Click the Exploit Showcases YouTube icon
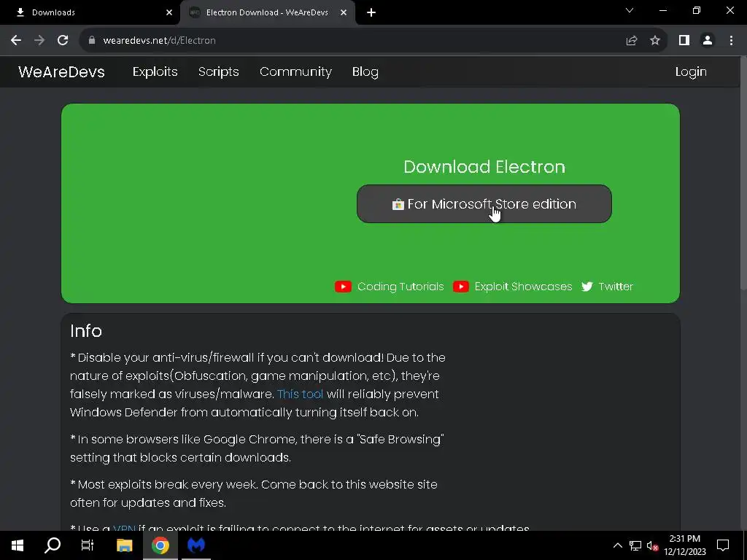 pos(461,286)
